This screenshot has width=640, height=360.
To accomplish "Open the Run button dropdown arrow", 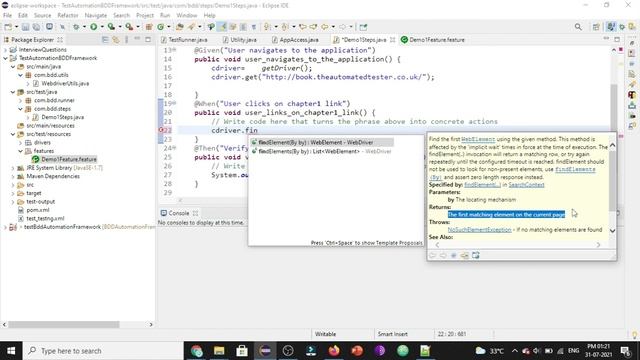I will (x=102, y=27).
